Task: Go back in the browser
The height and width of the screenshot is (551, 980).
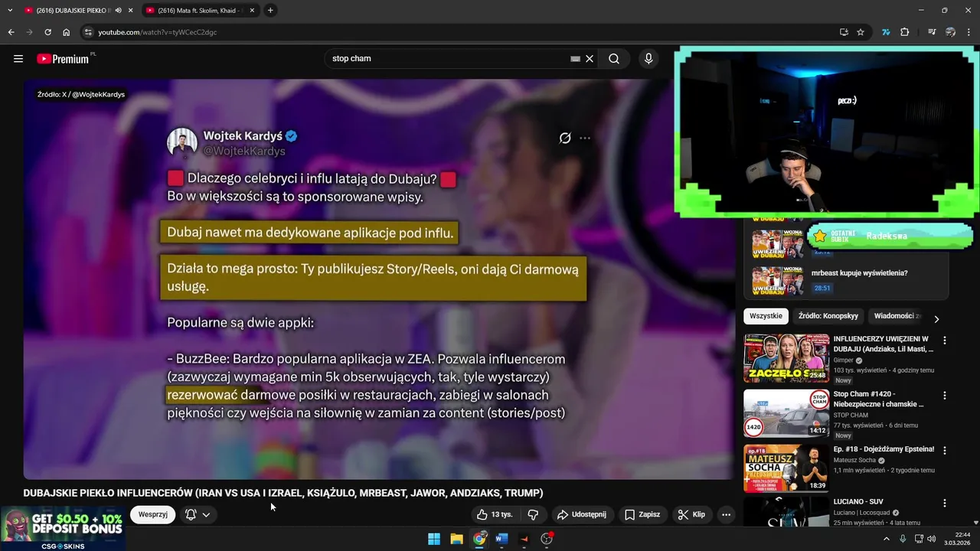Action: tap(11, 32)
